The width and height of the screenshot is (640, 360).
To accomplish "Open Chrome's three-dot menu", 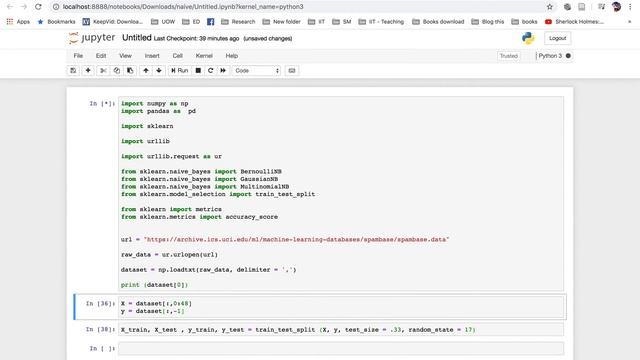I will point(631,7).
